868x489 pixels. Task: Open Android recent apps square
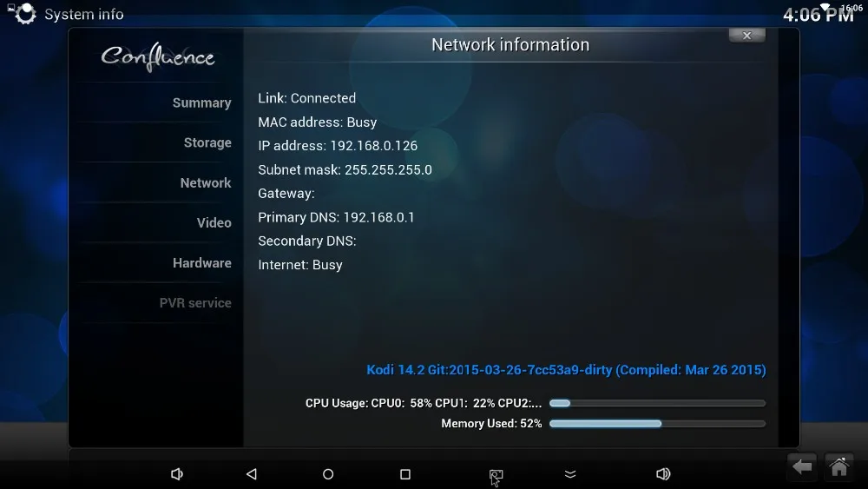pos(405,474)
